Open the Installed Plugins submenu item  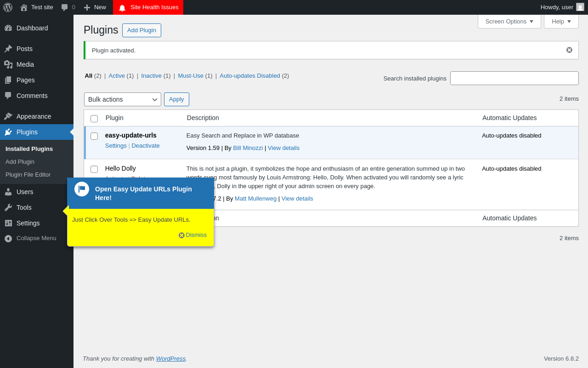[29, 149]
